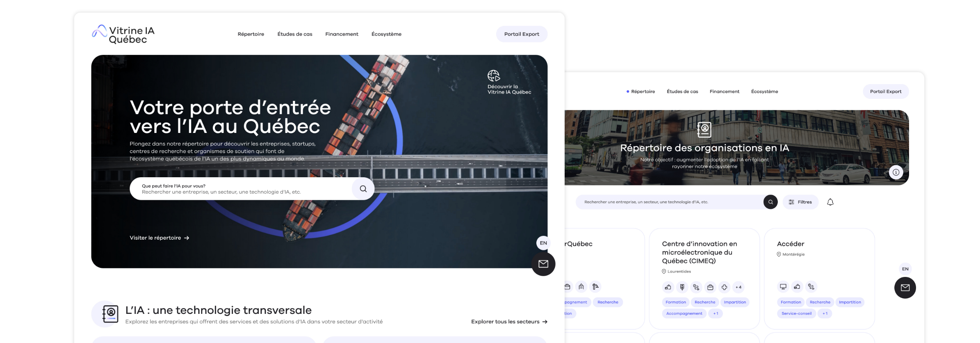Open Financement in the front window's menu

click(342, 34)
